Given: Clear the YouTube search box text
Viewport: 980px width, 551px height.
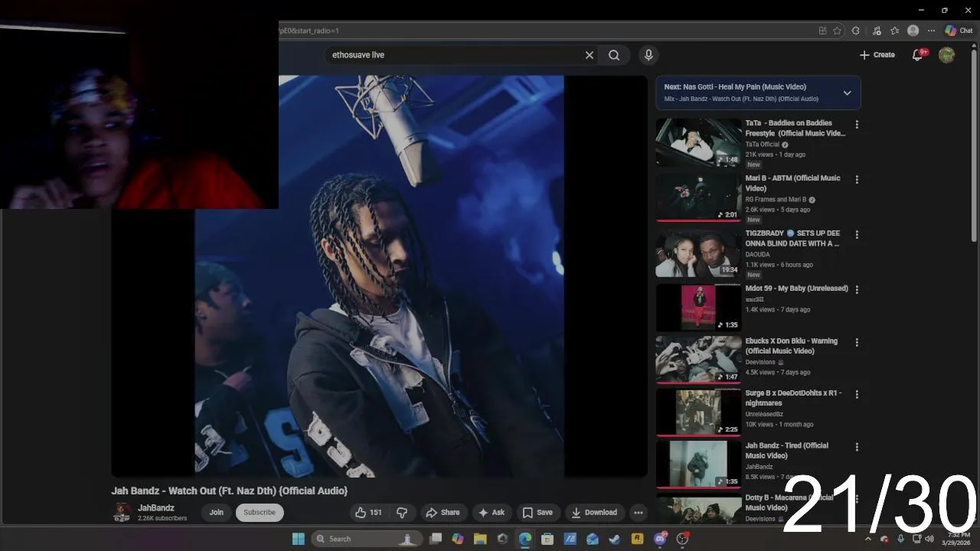Looking at the screenshot, I should (x=590, y=55).
